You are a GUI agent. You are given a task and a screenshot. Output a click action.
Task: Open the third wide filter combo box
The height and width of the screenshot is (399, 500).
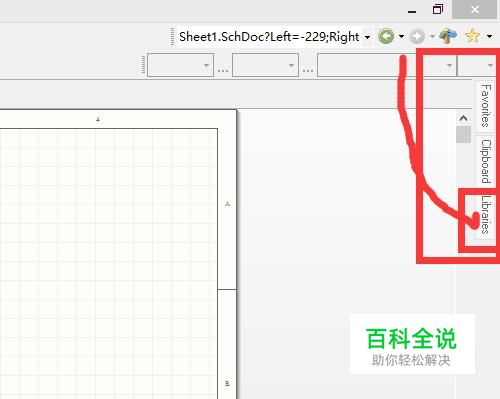387,65
